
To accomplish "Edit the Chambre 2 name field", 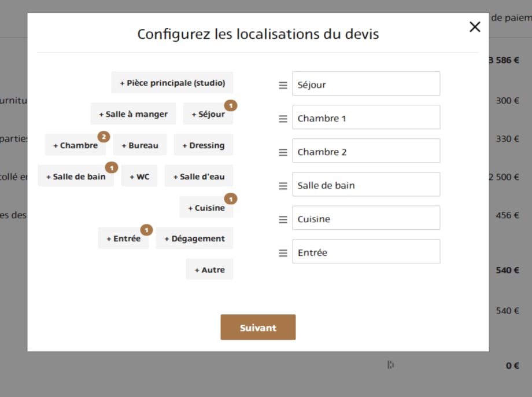I will click(x=366, y=151).
